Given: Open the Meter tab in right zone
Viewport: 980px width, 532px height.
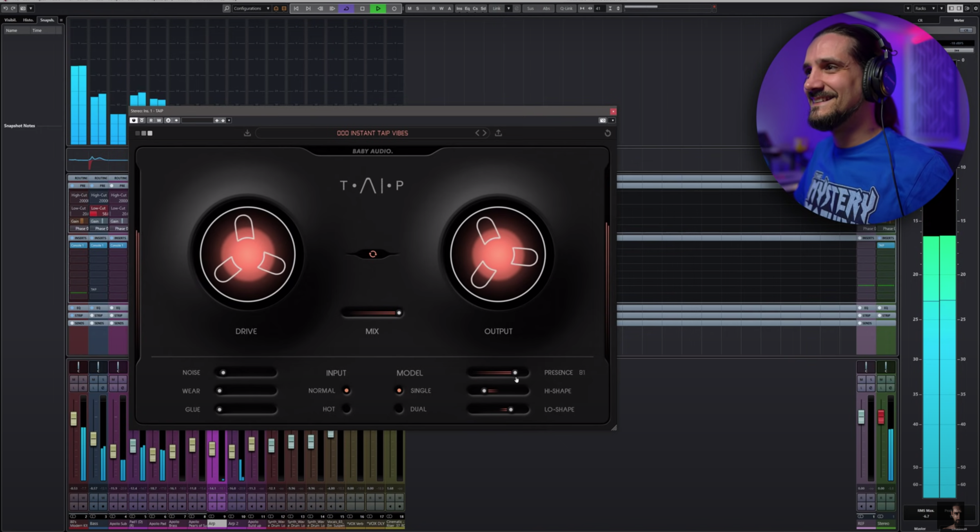Looking at the screenshot, I should (959, 20).
